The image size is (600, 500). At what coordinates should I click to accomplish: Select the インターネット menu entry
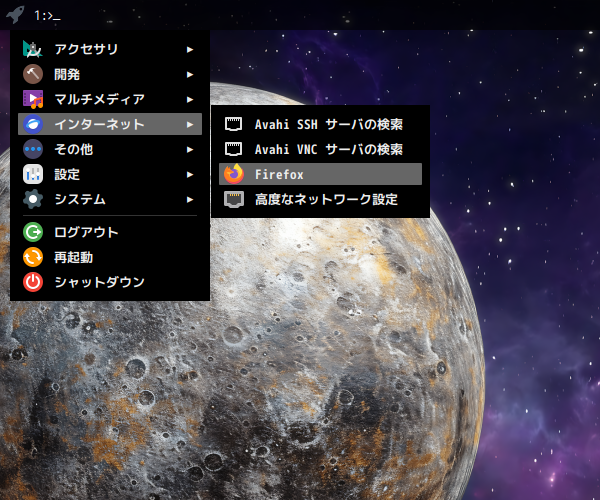[x=110, y=124]
